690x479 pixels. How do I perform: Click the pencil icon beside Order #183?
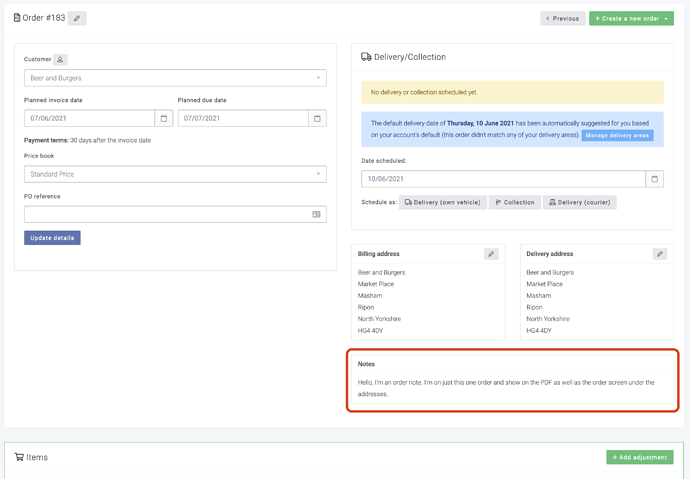[77, 18]
